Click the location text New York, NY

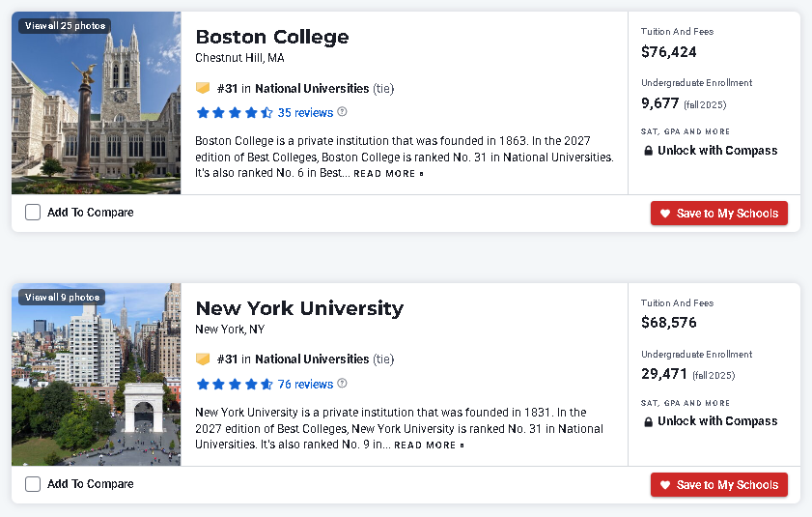tap(230, 330)
